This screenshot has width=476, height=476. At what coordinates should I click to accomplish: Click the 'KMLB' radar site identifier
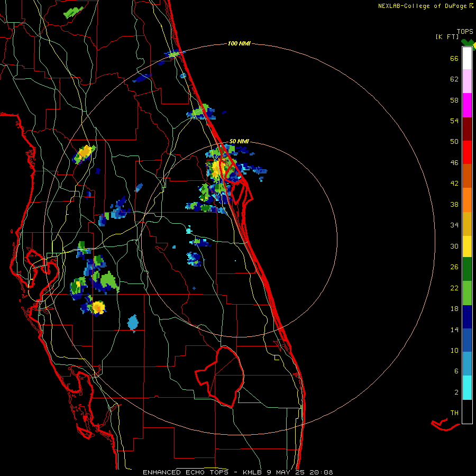[x=252, y=472]
